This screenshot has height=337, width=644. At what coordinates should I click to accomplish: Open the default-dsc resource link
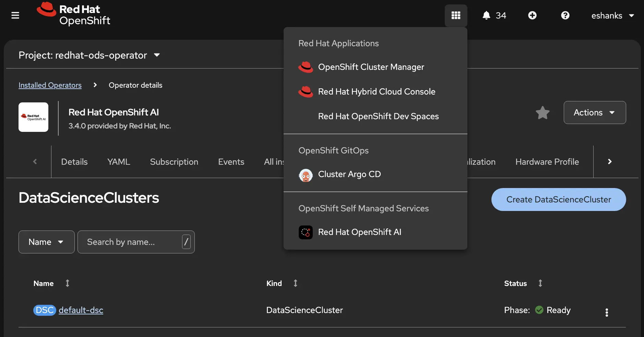[x=81, y=310]
